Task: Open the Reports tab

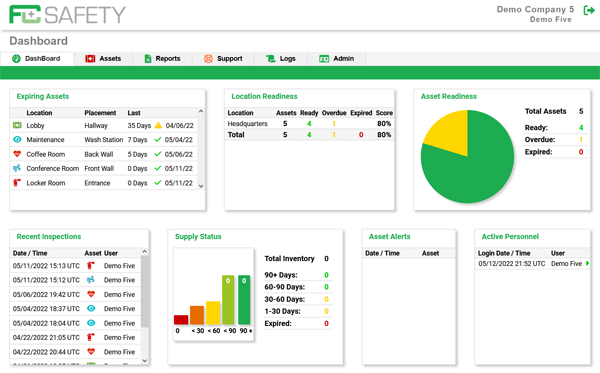Action: (x=163, y=59)
